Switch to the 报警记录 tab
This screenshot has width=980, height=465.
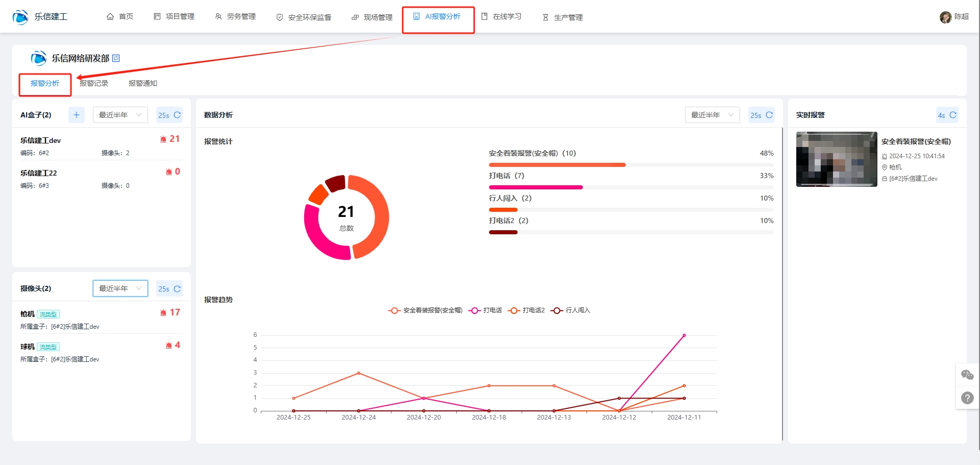(x=94, y=83)
